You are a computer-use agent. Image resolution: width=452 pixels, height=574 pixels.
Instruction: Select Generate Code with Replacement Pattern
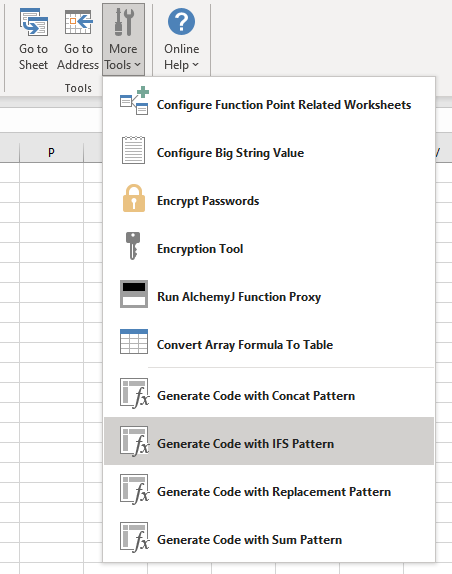click(x=269, y=489)
